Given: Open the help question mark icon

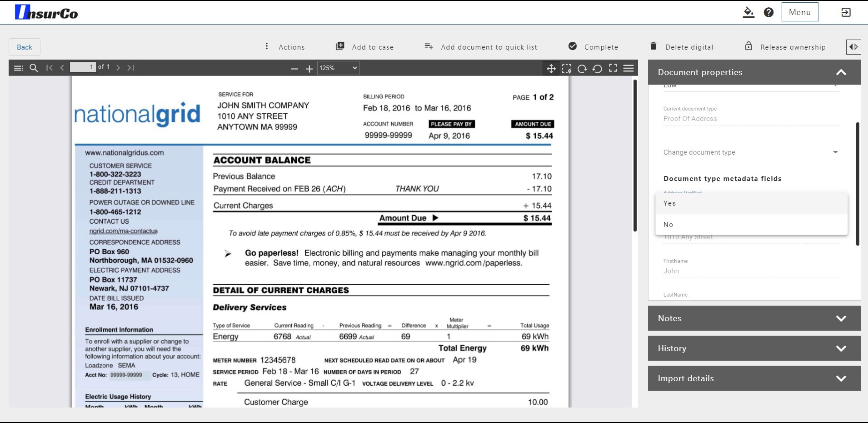Looking at the screenshot, I should [768, 12].
